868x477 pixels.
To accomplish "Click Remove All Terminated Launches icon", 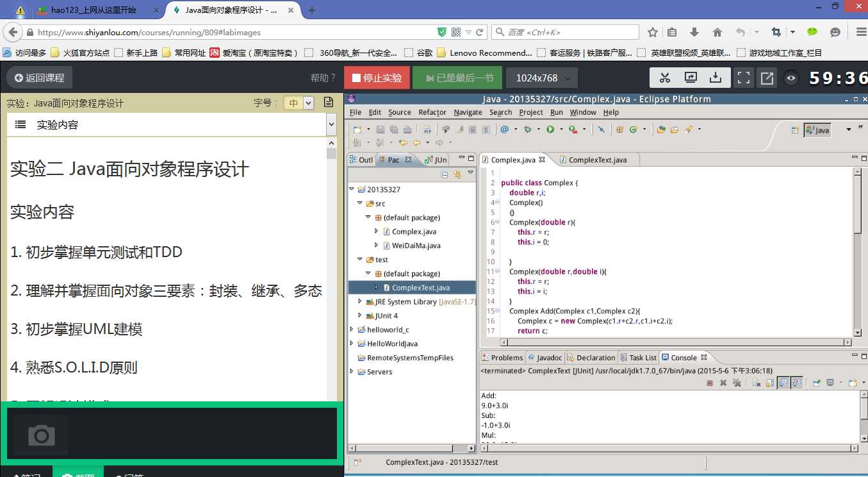I will [737, 383].
